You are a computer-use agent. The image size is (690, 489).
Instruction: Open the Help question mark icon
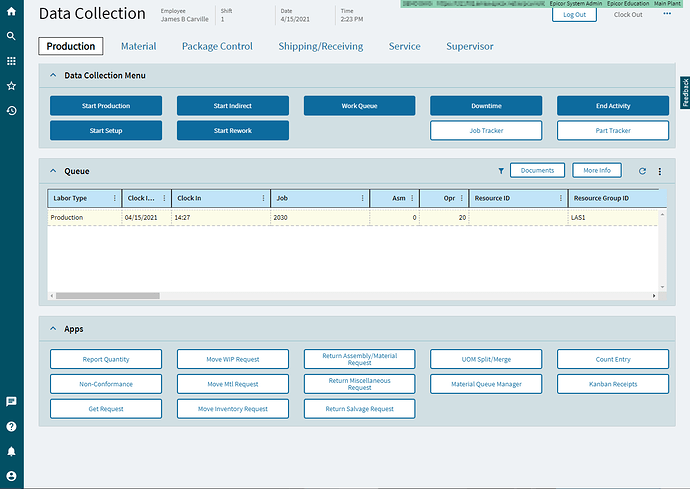click(11, 426)
